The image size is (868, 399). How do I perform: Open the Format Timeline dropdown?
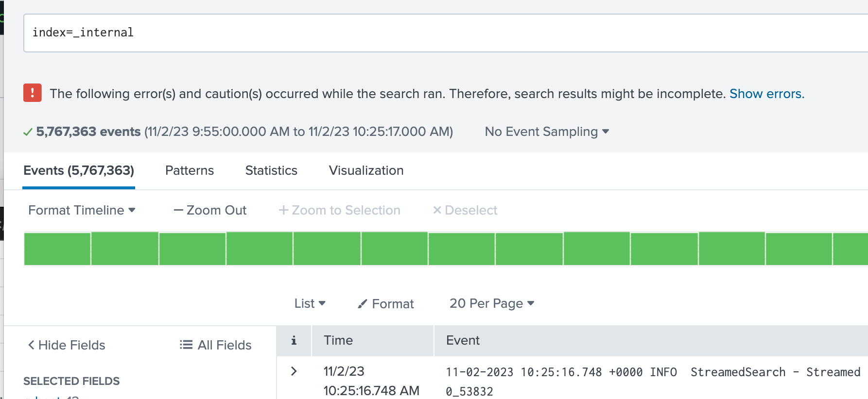tap(82, 210)
